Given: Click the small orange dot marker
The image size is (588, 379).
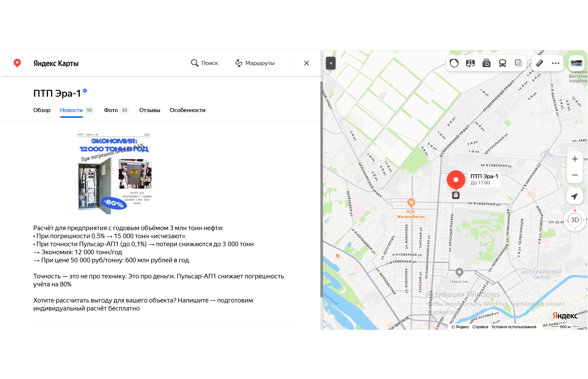Looking at the screenshot, I should coord(338,256).
